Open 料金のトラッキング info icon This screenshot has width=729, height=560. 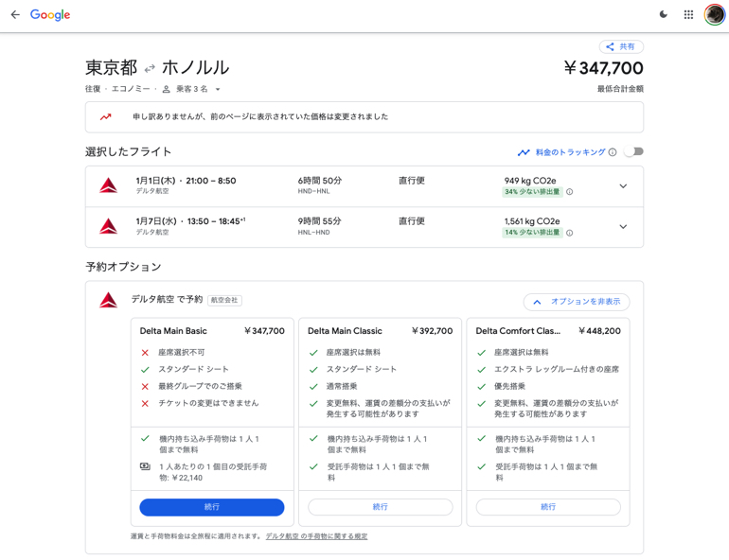[613, 152]
